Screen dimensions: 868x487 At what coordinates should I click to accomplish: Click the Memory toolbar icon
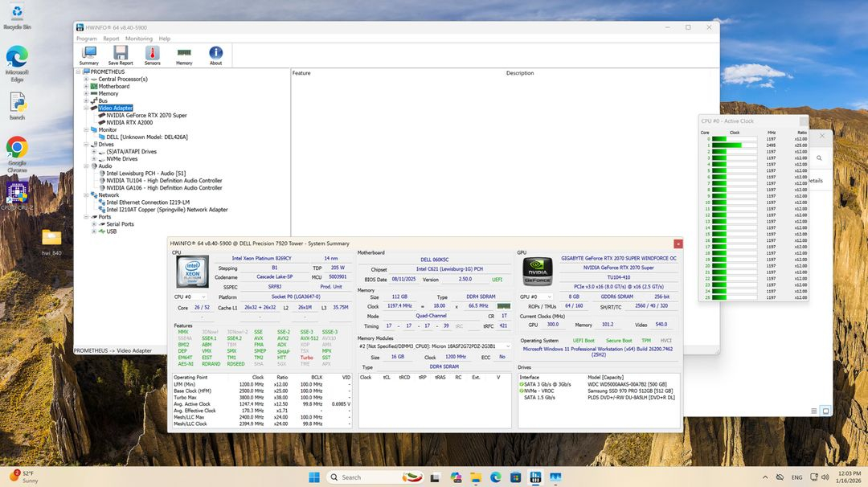pos(184,54)
